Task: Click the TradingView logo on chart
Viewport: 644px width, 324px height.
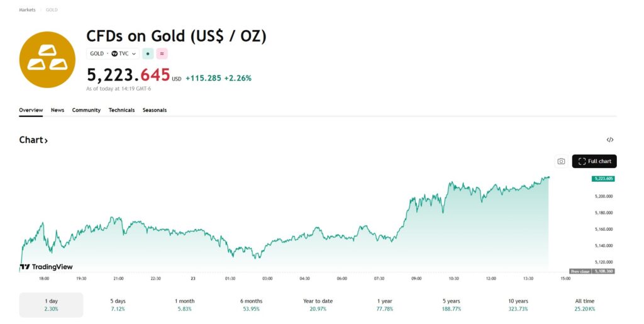Action: pyautogui.click(x=46, y=267)
